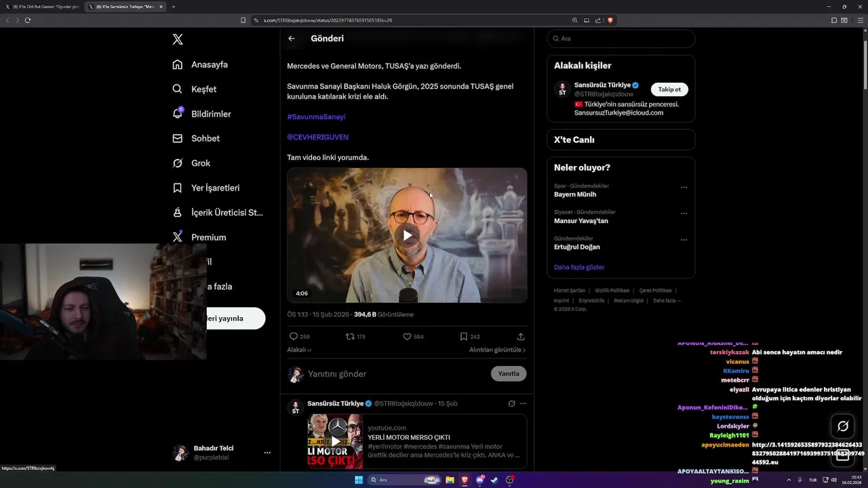
Task: Open OBS Studio from taskbar
Action: [x=510, y=480]
